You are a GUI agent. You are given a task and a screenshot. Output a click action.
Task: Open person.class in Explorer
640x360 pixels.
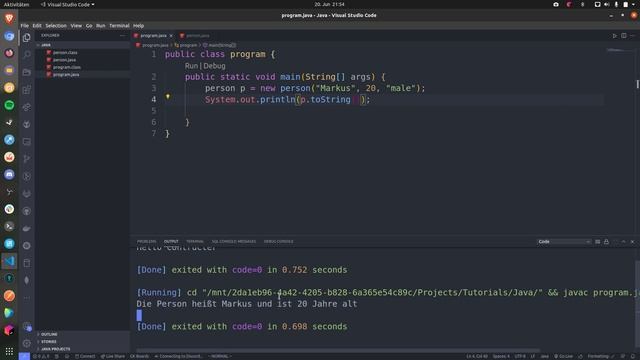click(65, 53)
